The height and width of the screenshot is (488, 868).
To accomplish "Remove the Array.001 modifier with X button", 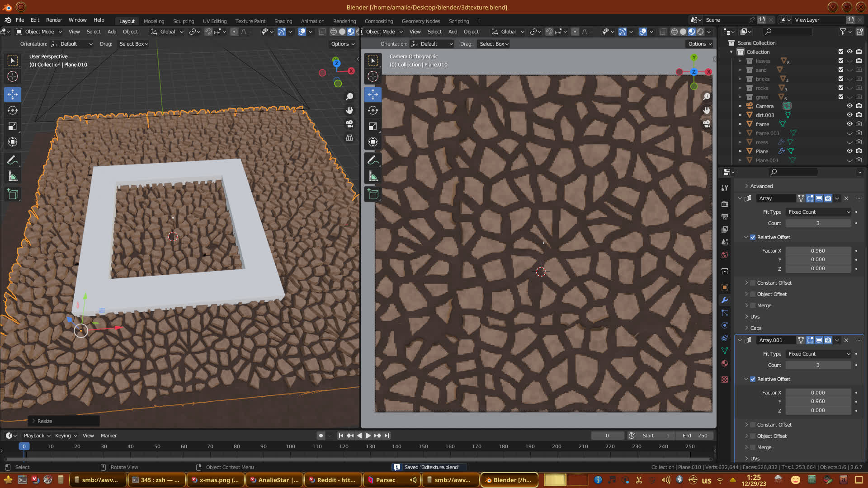I will click(x=846, y=340).
